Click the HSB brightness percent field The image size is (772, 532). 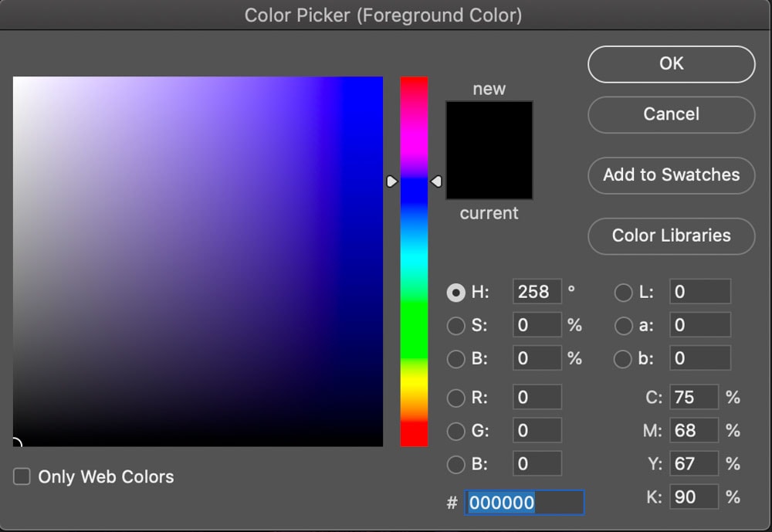(x=537, y=358)
